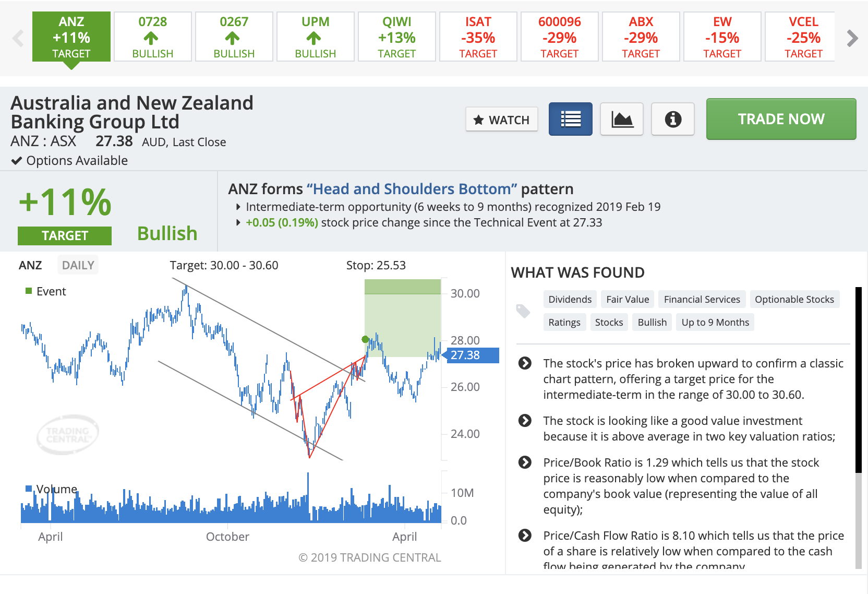
Task: Click the TRADE NOW button
Action: 781,119
